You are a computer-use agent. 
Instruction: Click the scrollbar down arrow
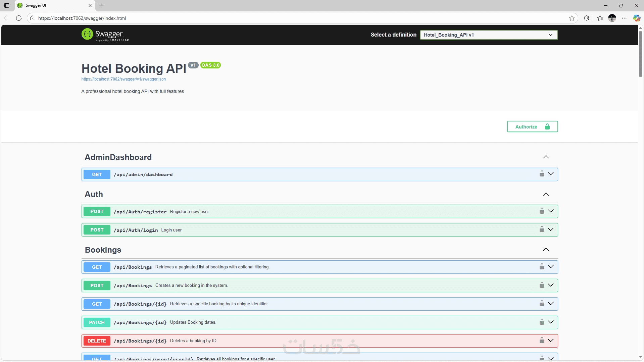pos(640,357)
